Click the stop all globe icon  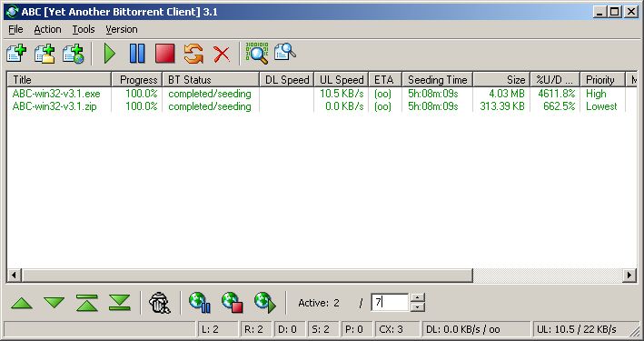click(x=232, y=303)
